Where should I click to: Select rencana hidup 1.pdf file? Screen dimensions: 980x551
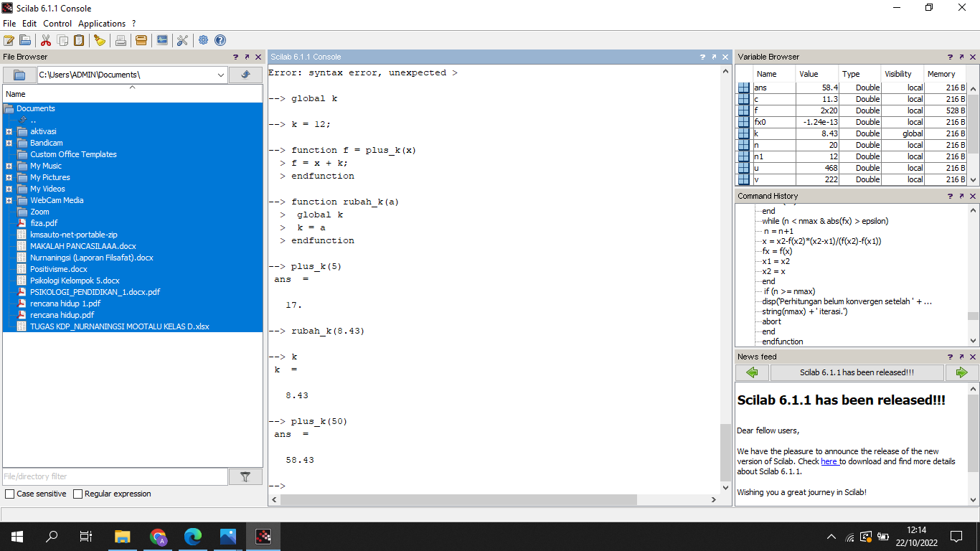coord(65,303)
